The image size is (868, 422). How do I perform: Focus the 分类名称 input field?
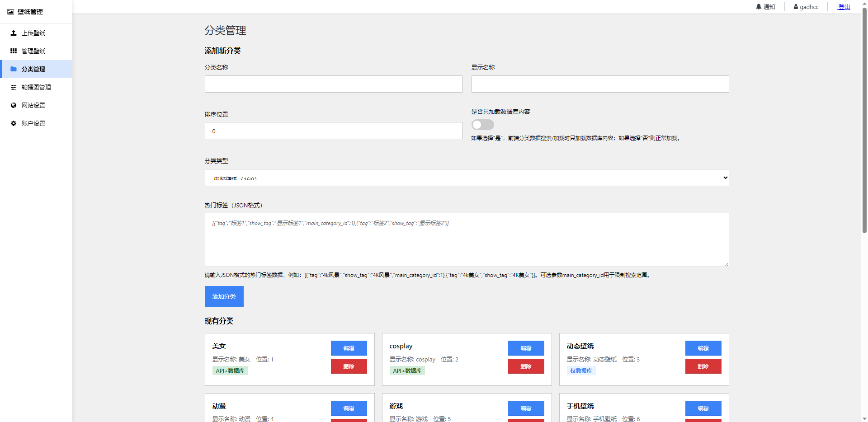point(333,84)
